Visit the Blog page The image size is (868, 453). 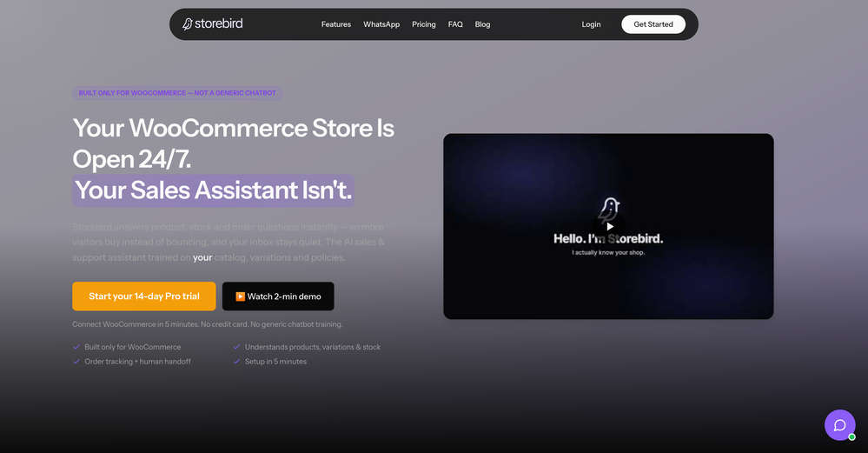(482, 24)
